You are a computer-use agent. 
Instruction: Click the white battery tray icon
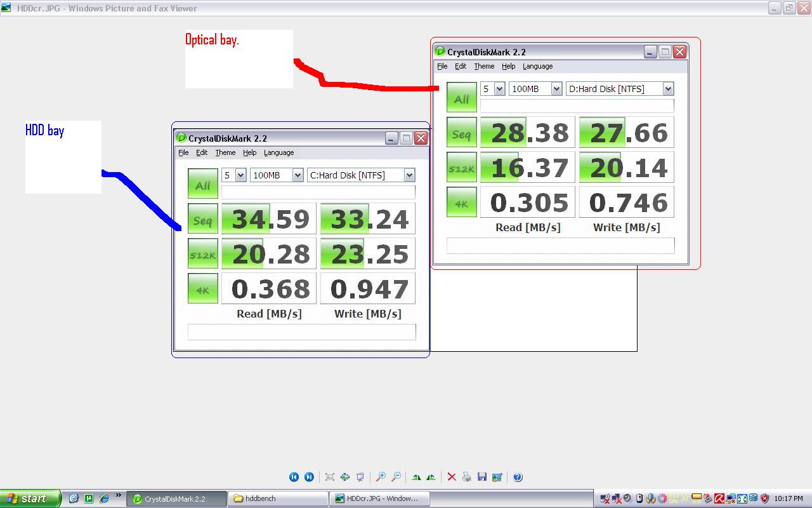(639, 498)
